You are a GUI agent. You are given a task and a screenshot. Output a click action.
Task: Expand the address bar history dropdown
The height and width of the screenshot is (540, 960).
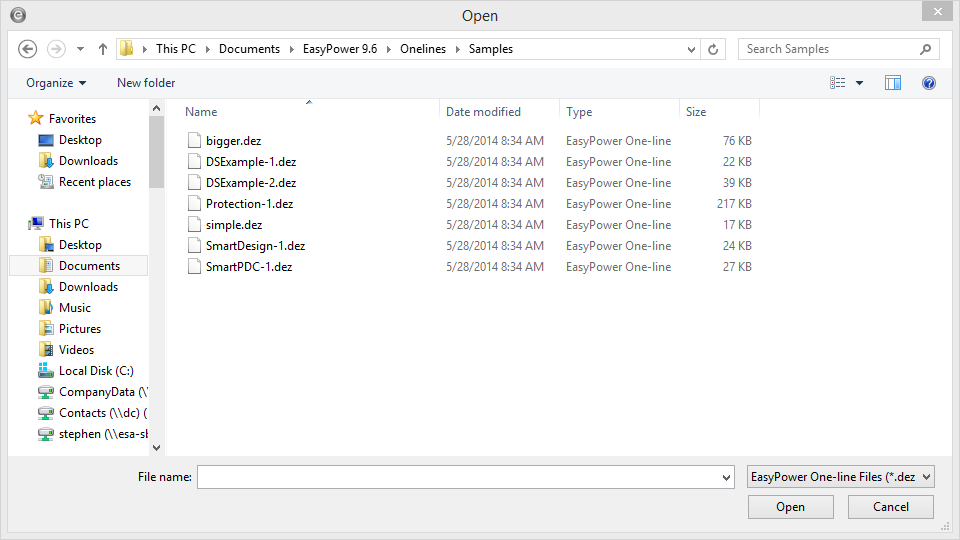691,49
